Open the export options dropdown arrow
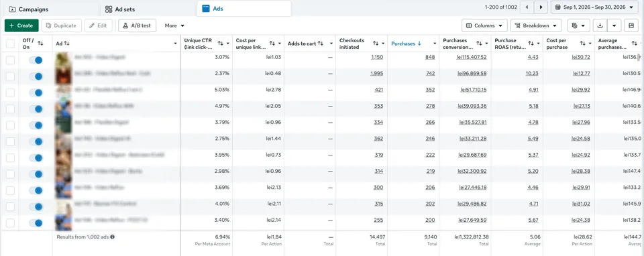The image size is (644, 256). coord(614,25)
